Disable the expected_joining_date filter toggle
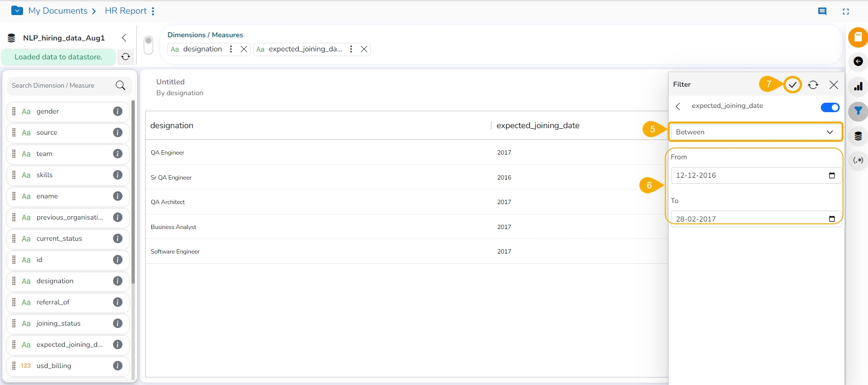 (830, 107)
